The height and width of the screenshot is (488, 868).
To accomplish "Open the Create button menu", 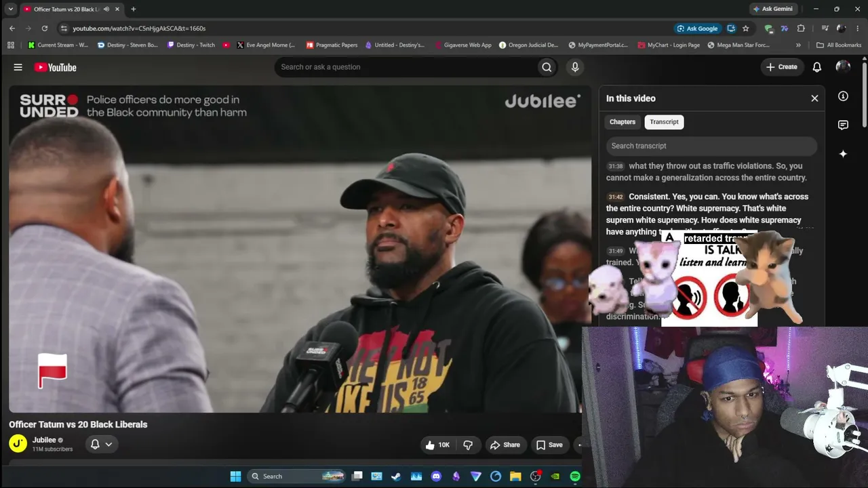I will click(x=782, y=67).
